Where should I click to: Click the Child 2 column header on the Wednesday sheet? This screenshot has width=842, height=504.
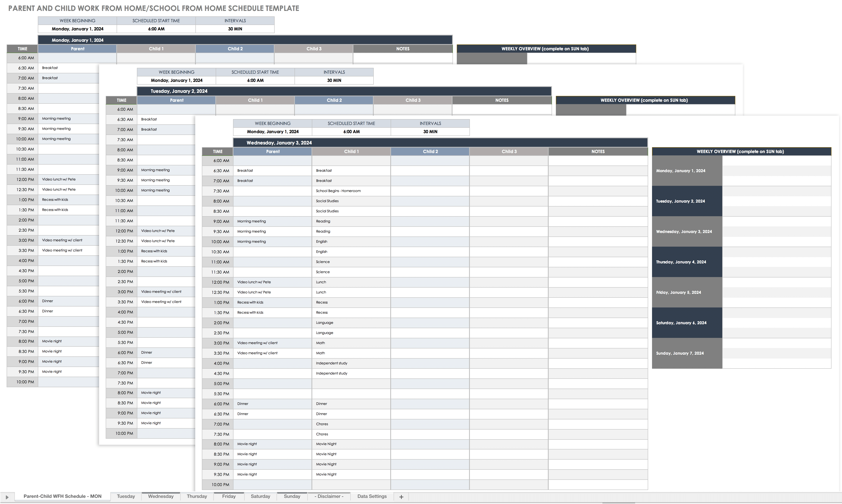pyautogui.click(x=430, y=151)
